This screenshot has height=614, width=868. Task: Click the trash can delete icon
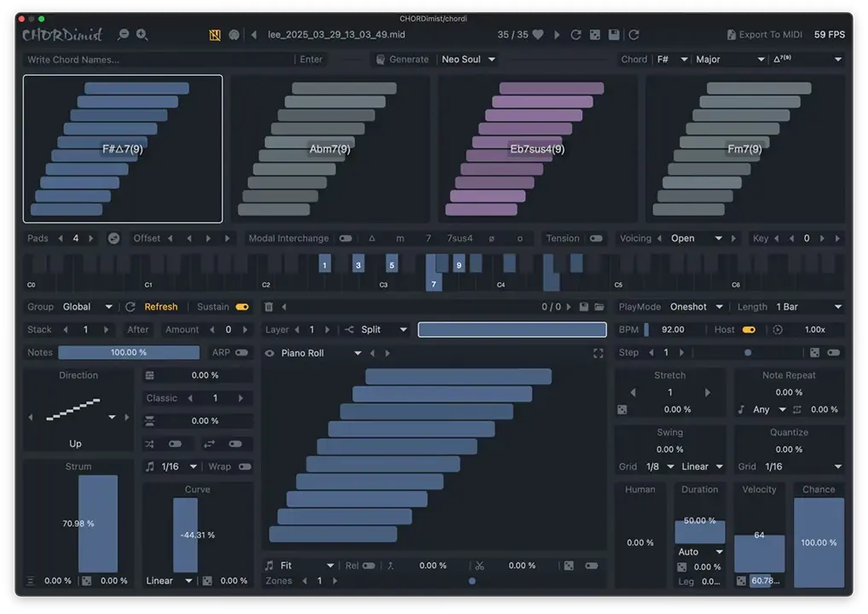click(269, 307)
